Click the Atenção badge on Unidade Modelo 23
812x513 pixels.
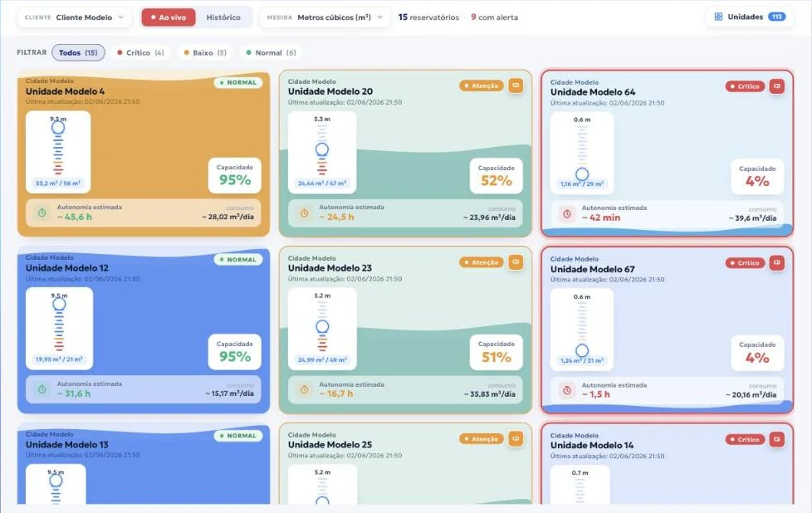[481, 262]
